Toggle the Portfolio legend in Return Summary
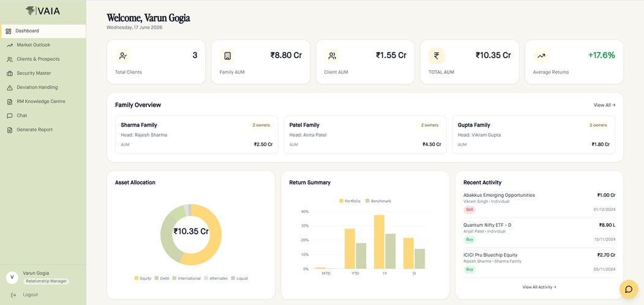The width and height of the screenshot is (644, 305). pos(341,201)
